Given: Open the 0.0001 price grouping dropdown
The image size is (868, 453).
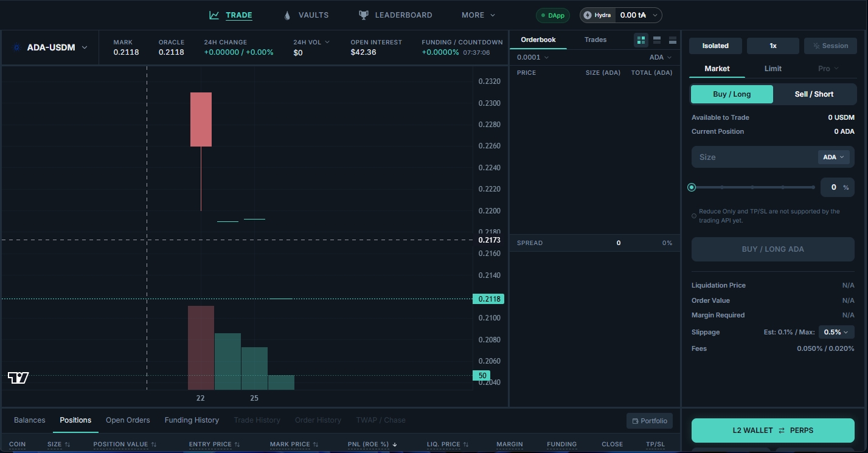Looking at the screenshot, I should tap(533, 57).
